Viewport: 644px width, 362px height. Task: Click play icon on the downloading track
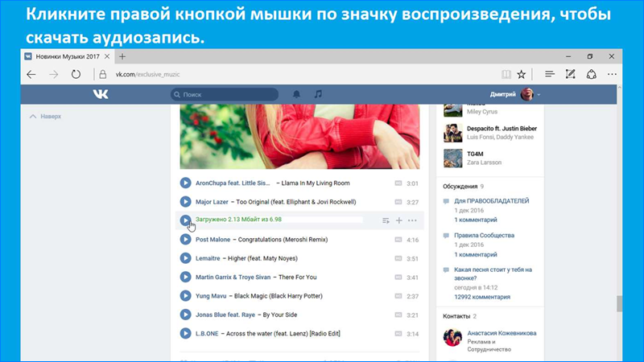pos(186,220)
